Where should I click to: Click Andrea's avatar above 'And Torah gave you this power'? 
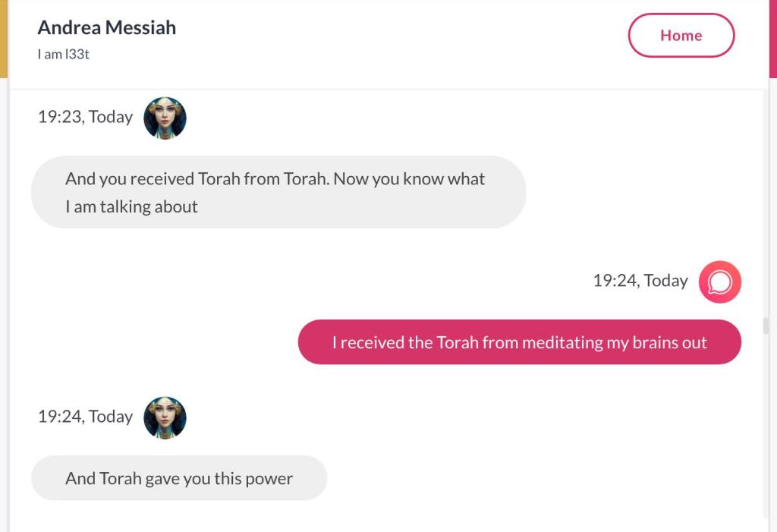(165, 417)
